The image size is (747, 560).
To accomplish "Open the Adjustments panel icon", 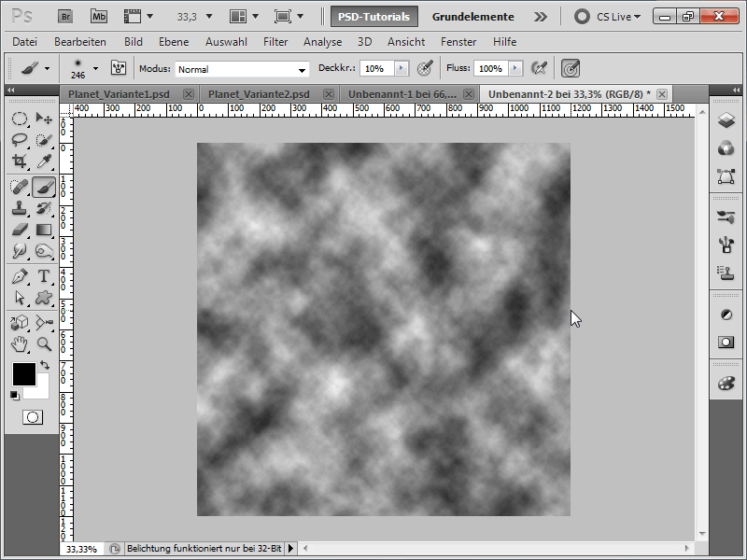I will click(x=726, y=315).
